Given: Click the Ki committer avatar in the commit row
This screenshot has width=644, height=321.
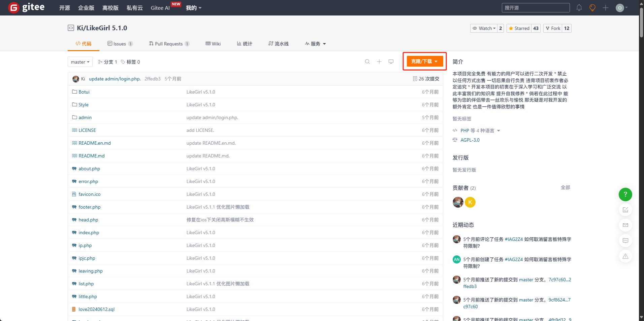Looking at the screenshot, I should pos(76,79).
